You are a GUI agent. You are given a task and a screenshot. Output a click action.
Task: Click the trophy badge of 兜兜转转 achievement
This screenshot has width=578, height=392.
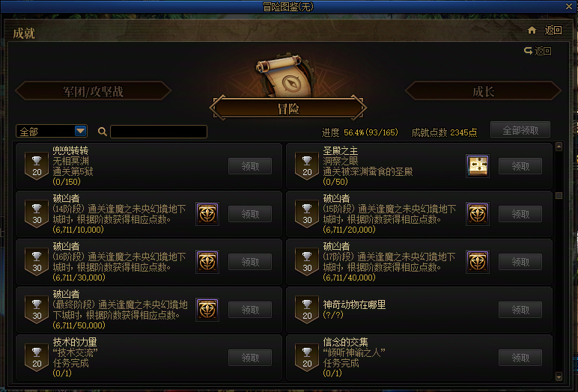tap(37, 166)
